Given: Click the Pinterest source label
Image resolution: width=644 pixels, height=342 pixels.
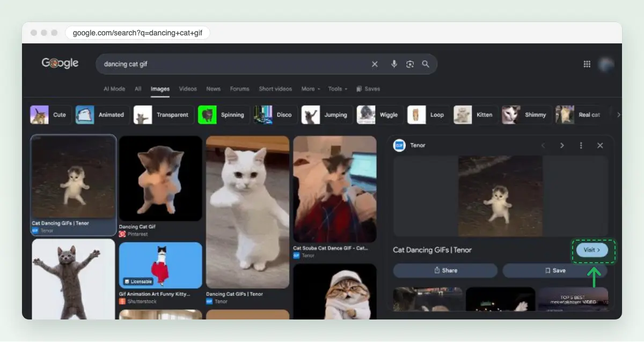Looking at the screenshot, I should (137, 234).
